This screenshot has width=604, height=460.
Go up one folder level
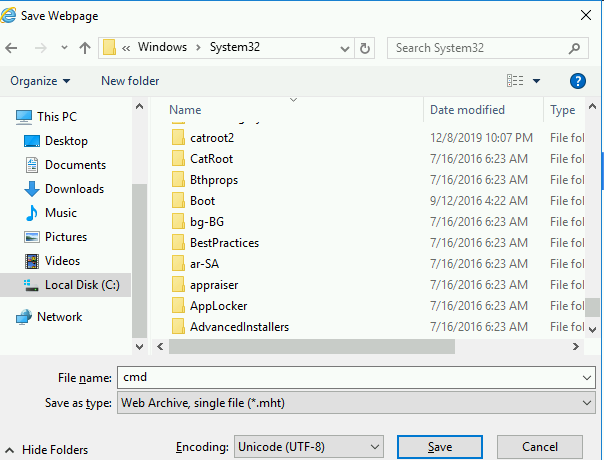(x=85, y=48)
